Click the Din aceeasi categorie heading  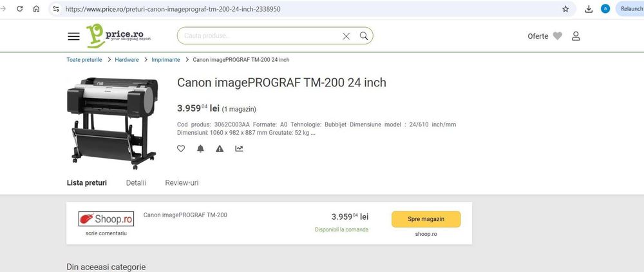pyautogui.click(x=106, y=267)
